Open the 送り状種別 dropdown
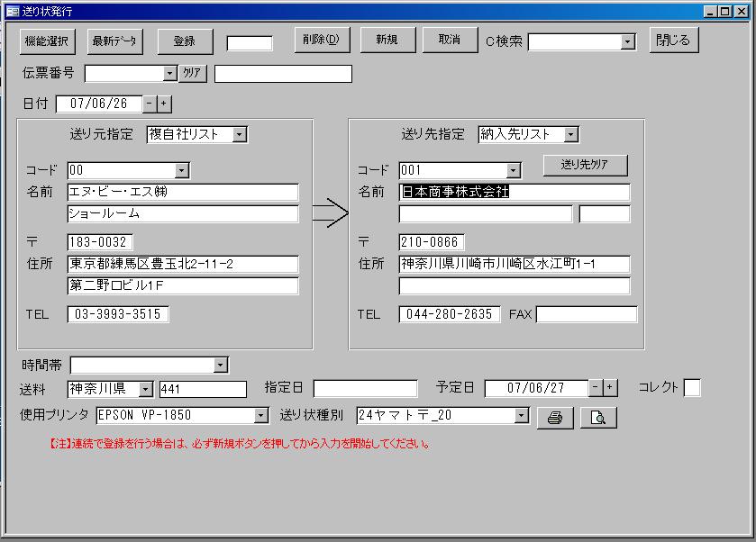This screenshot has width=756, height=542. [x=521, y=415]
